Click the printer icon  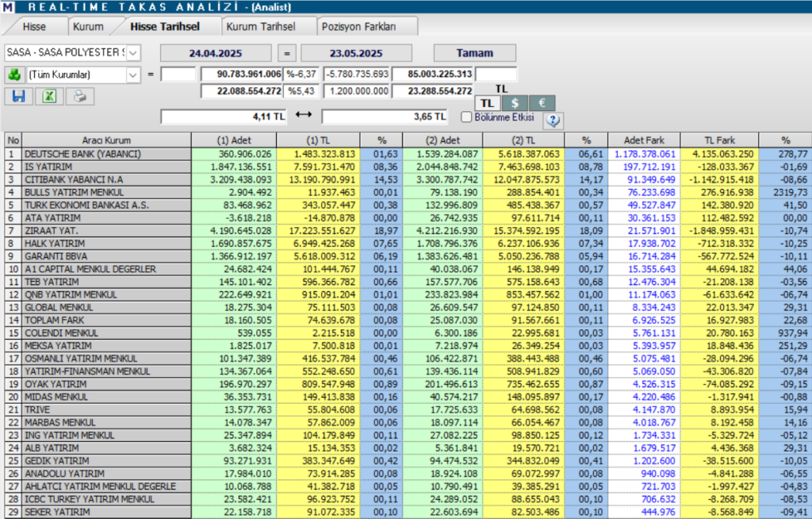(x=80, y=97)
